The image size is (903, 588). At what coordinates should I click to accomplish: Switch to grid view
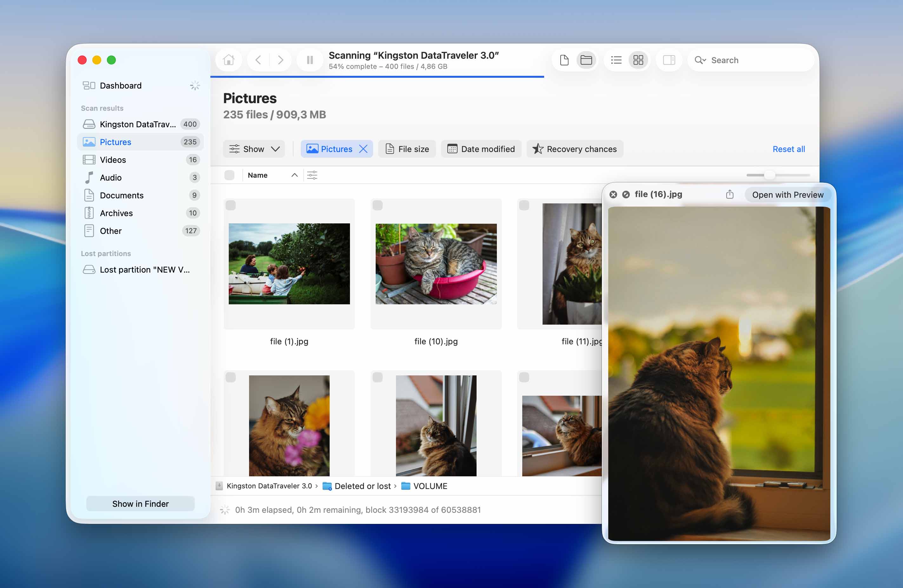(638, 60)
